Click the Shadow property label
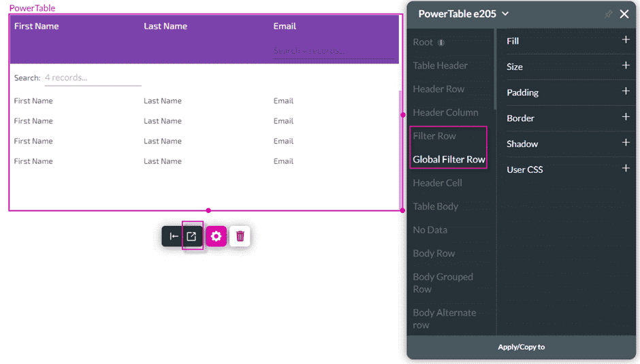The width and height of the screenshot is (640, 364). pos(522,144)
